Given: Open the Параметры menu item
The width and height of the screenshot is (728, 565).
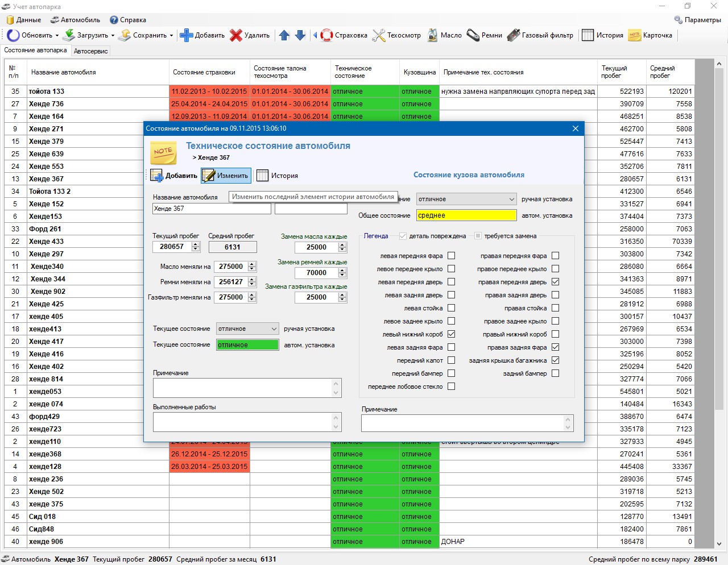Looking at the screenshot, I should 698,20.
